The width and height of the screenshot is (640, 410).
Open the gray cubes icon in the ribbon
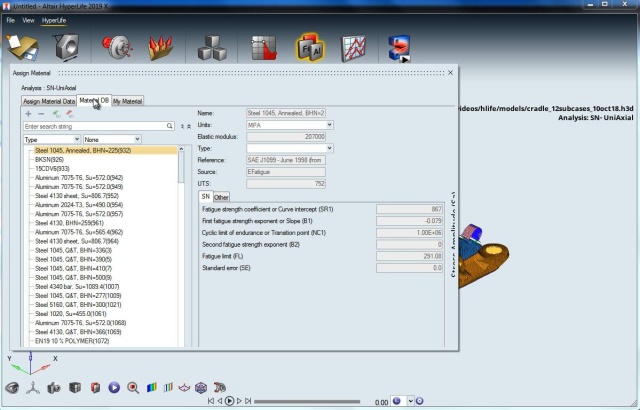(212, 48)
